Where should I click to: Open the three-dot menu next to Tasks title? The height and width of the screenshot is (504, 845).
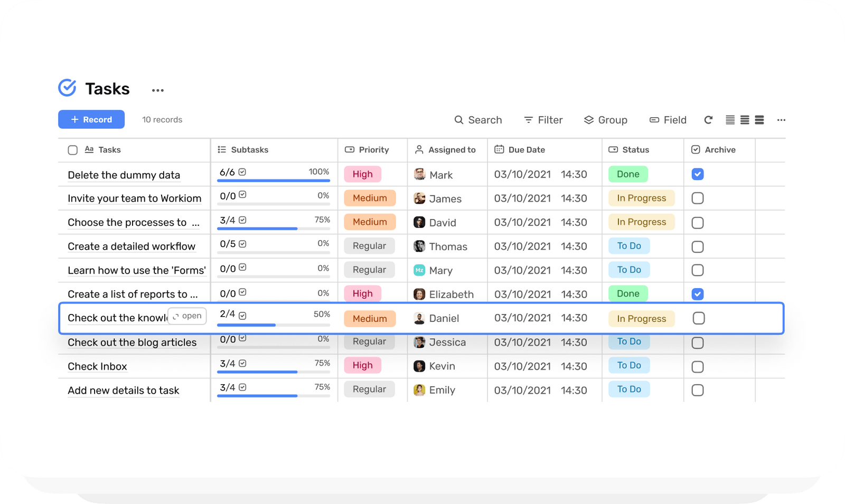point(157,90)
